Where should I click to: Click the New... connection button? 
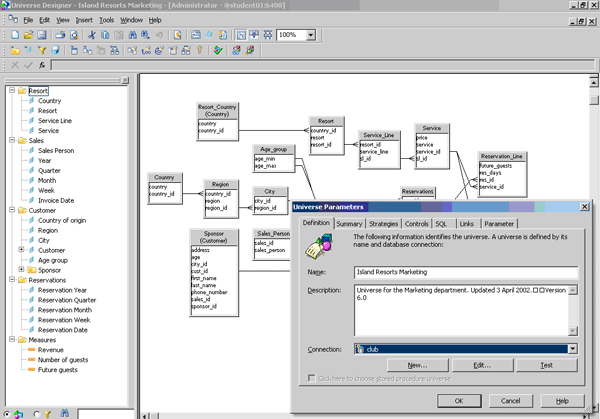click(417, 365)
